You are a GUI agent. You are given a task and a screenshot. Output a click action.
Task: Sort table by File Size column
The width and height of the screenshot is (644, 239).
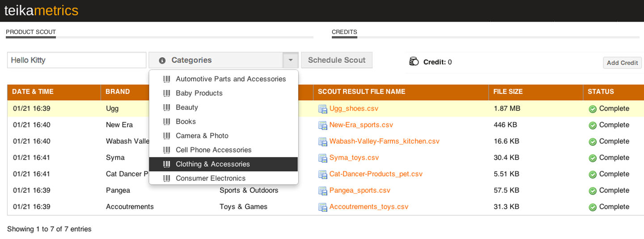coord(536,92)
